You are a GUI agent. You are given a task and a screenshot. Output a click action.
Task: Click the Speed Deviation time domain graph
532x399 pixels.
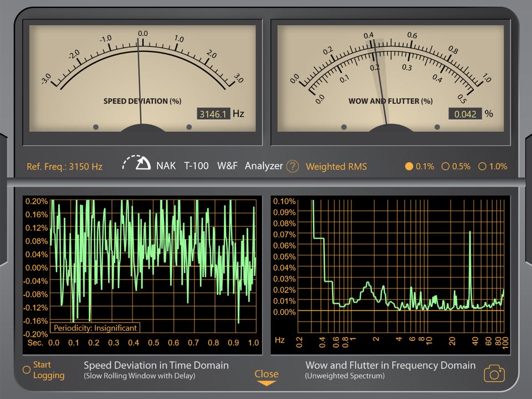tap(153, 267)
